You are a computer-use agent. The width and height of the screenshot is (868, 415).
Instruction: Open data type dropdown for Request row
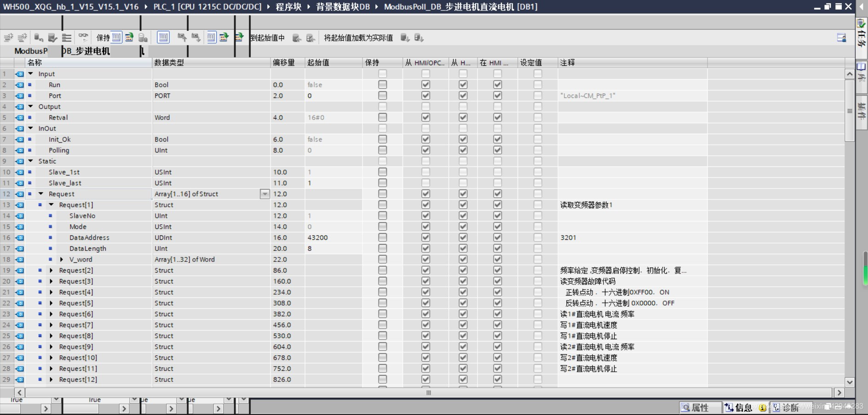265,194
